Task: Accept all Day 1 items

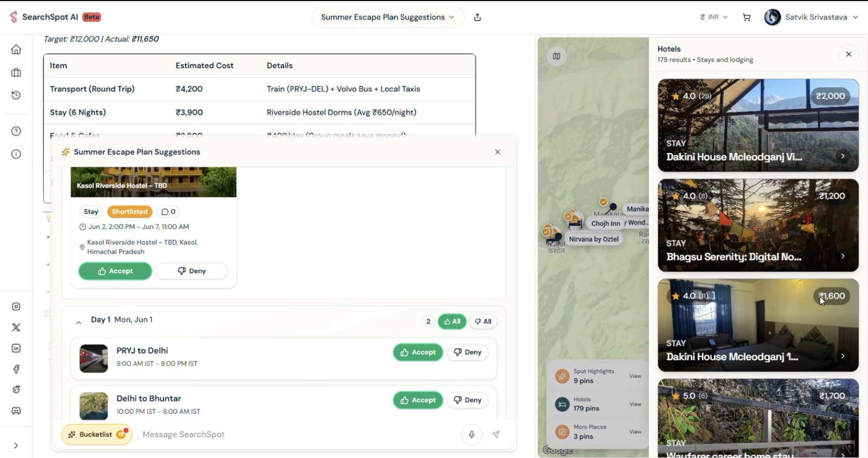Action: pyautogui.click(x=452, y=322)
